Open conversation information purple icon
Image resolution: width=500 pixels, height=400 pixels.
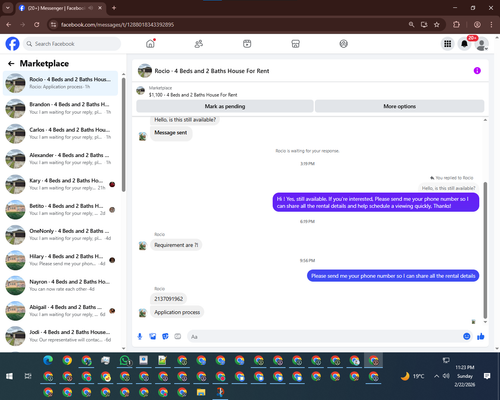coord(477,71)
